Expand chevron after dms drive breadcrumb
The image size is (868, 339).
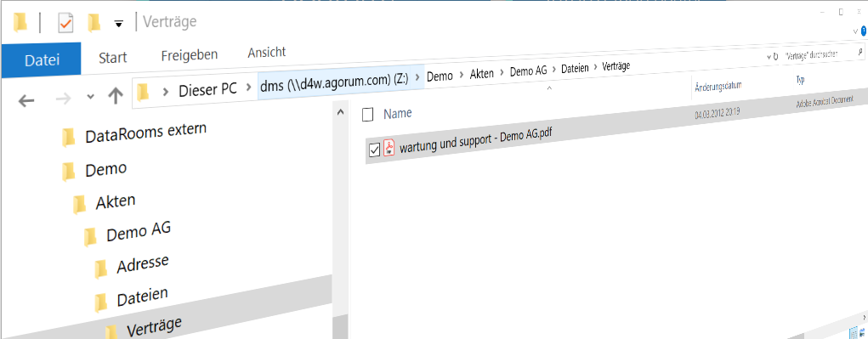[417, 78]
